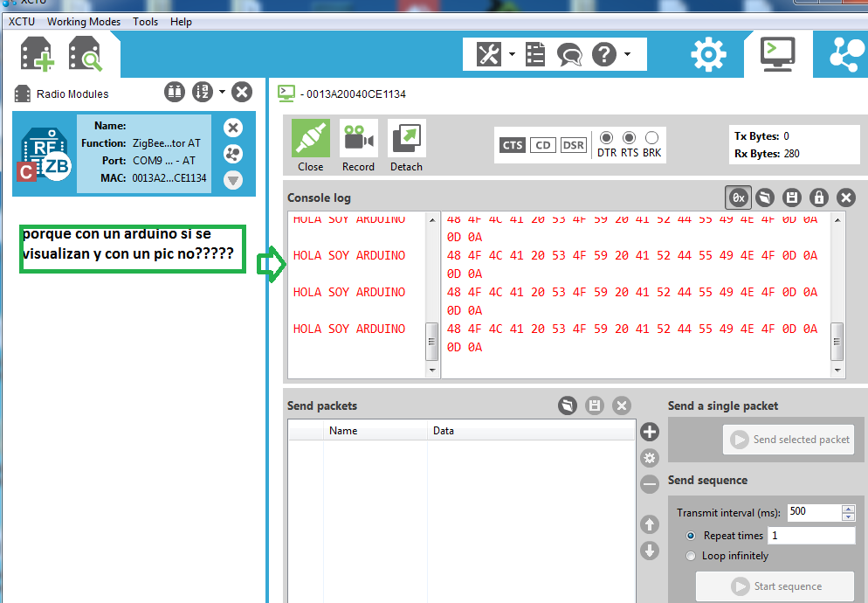This screenshot has width=868, height=603.
Task: Click the Name column header in packets table
Action: click(x=375, y=431)
